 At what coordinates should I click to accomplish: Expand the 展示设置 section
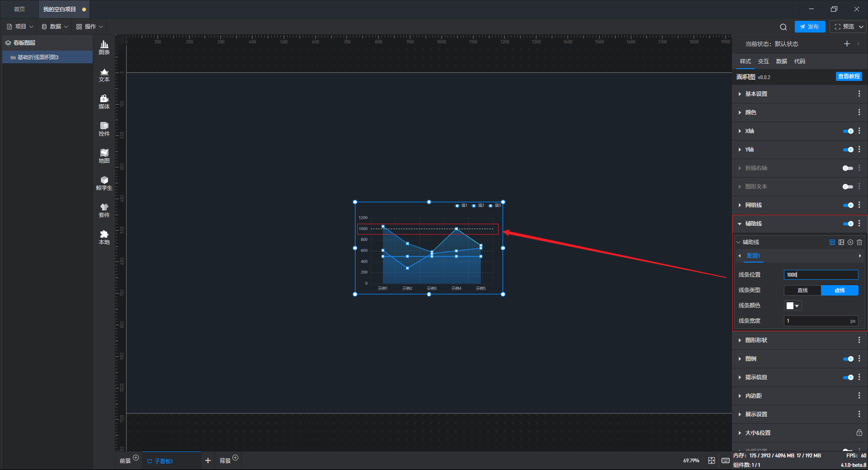point(740,414)
